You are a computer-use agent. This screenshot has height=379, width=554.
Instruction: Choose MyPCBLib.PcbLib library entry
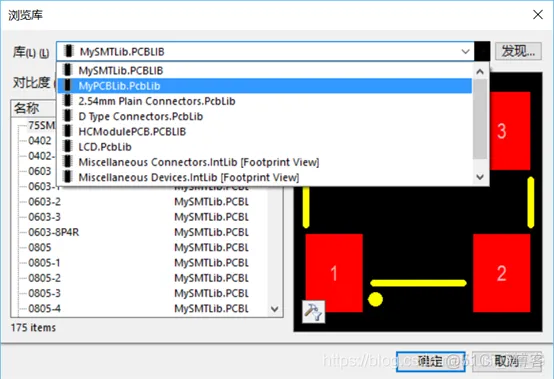[x=265, y=86]
